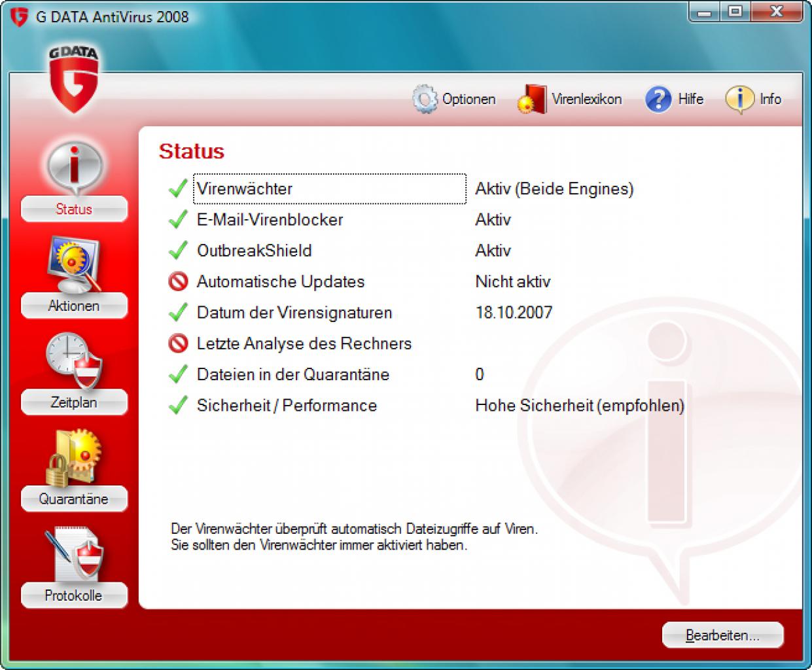Select the Aktionen monitor magnifier icon

click(73, 264)
